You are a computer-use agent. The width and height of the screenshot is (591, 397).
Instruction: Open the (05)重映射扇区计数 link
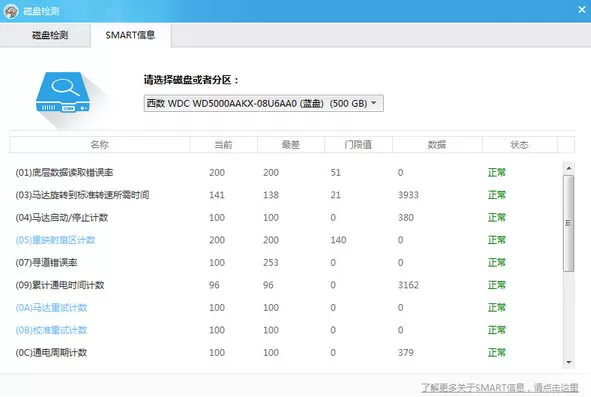[55, 240]
